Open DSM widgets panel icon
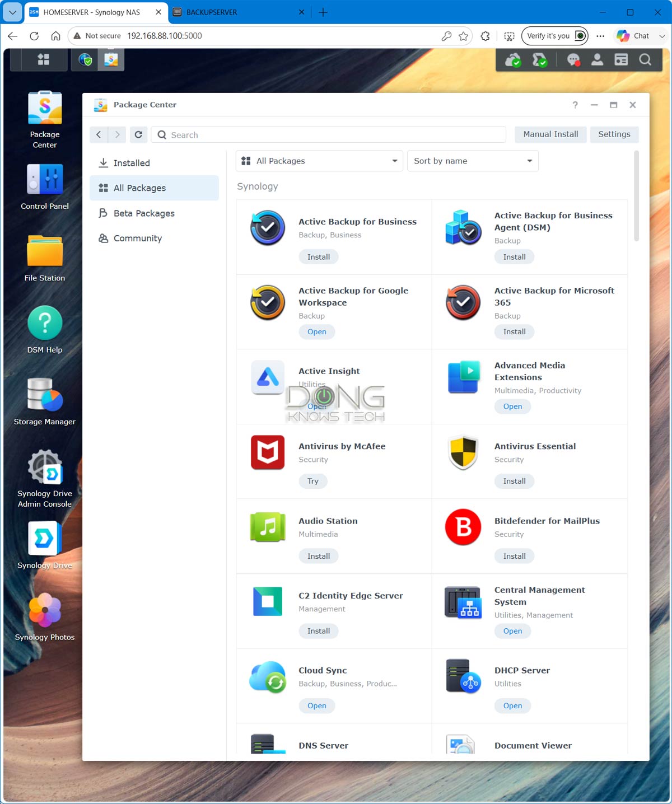Image resolution: width=672 pixels, height=804 pixels. click(621, 59)
